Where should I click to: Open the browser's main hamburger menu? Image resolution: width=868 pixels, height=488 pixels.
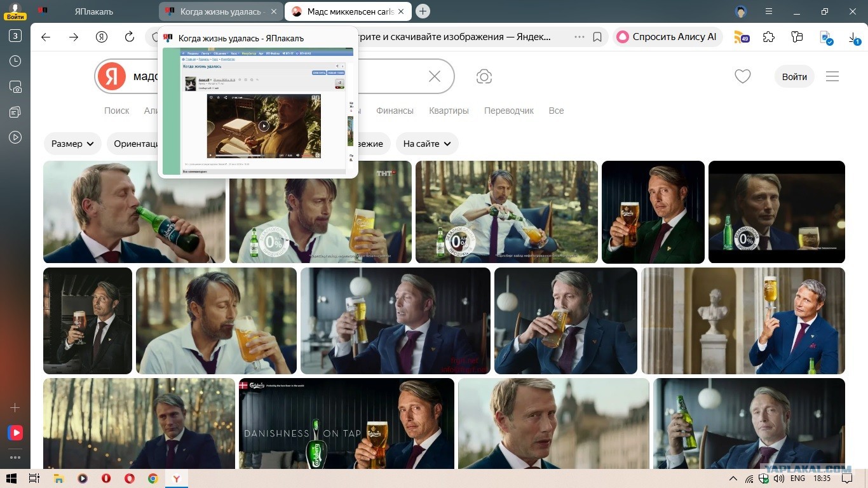(x=769, y=11)
